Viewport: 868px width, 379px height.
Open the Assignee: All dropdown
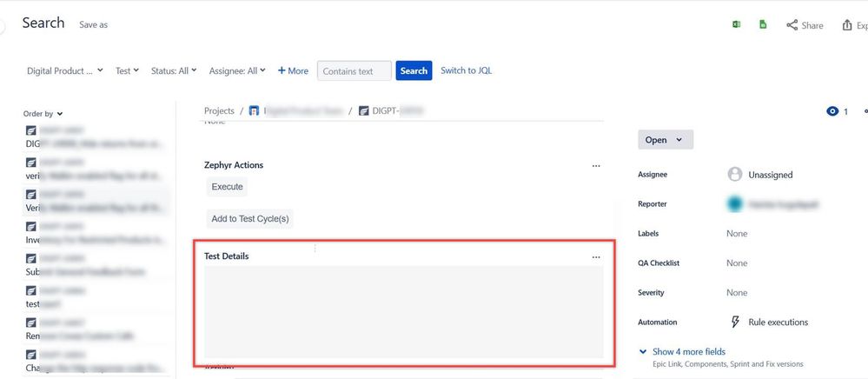237,71
